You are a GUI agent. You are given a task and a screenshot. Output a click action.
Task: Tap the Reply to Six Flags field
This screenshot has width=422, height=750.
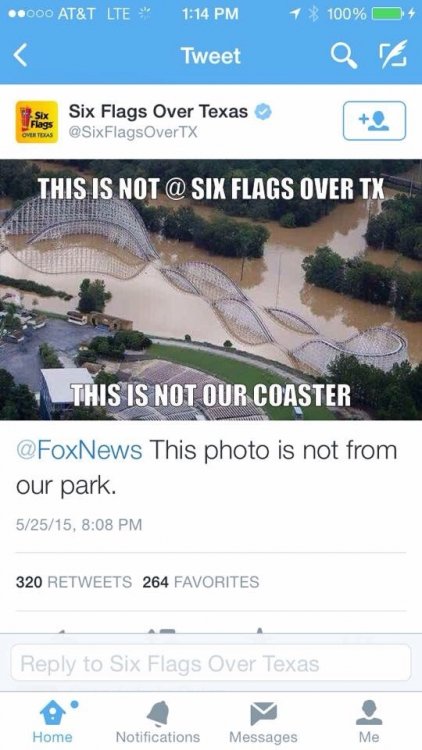tap(211, 663)
